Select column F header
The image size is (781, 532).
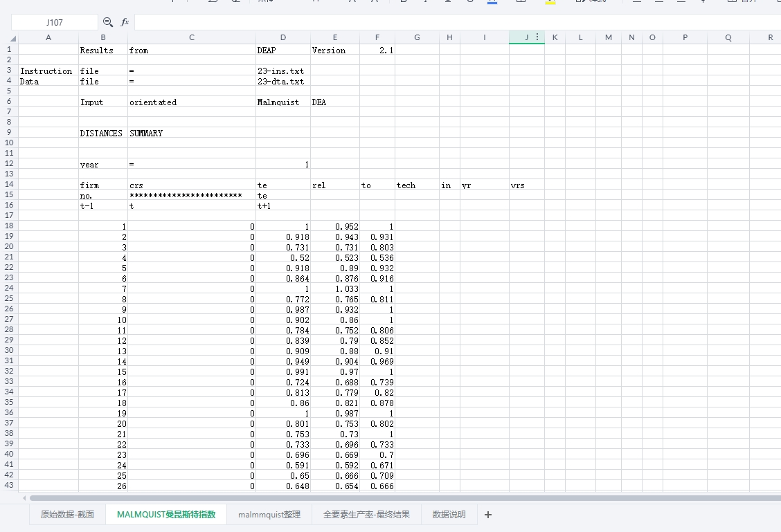pos(377,38)
